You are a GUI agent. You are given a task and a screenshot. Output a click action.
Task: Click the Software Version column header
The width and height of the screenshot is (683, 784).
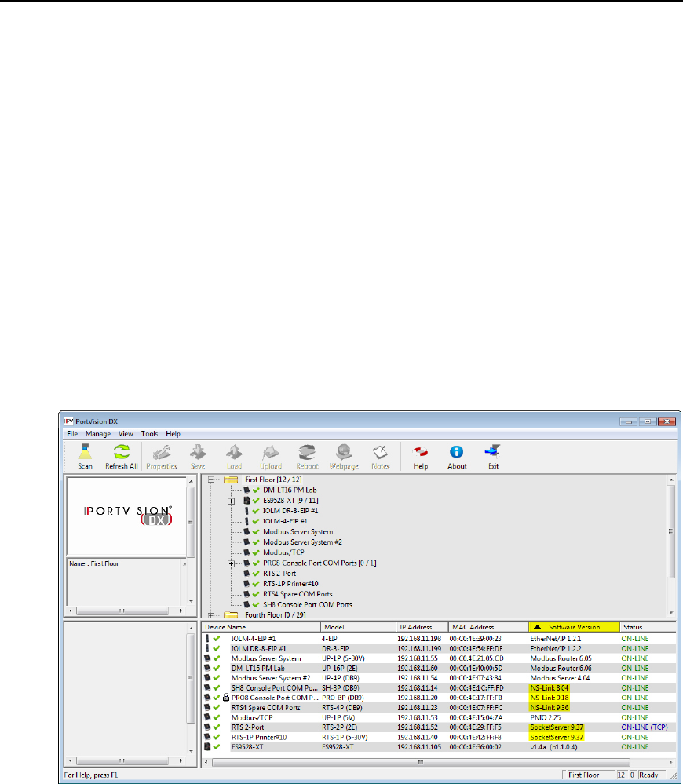pyautogui.click(x=574, y=627)
